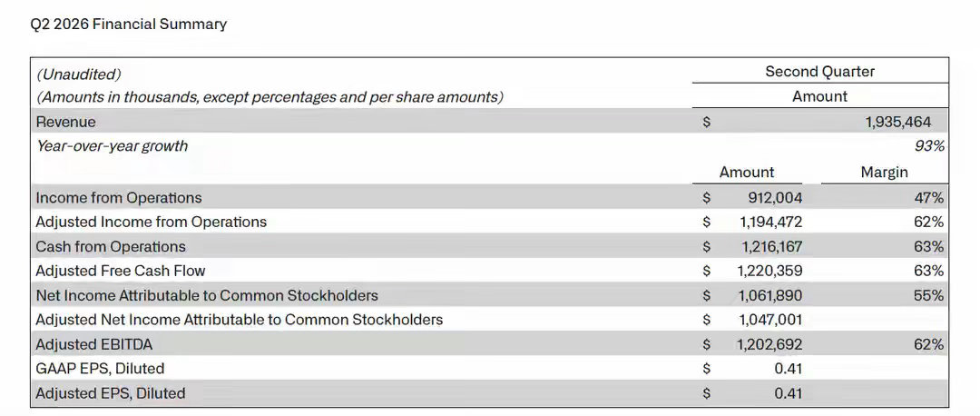Screen dimensions: 980x416
Task: Click the 93% year-over-year growth value
Action: tap(929, 146)
